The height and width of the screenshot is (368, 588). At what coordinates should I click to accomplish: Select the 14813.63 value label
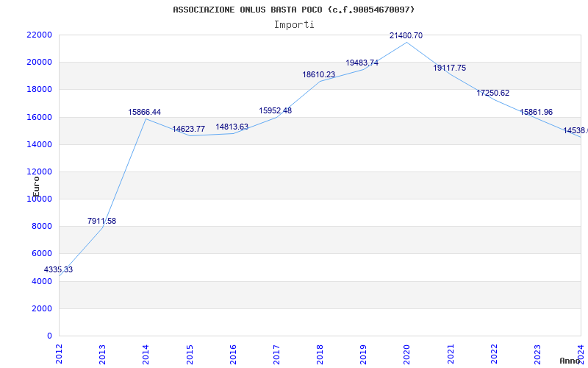tap(232, 127)
